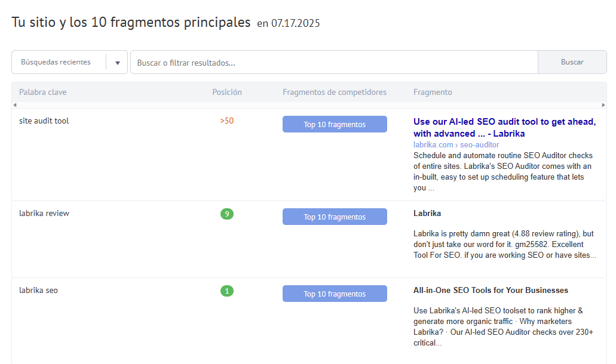Click the horizontal table scrollbar track

point(309,105)
